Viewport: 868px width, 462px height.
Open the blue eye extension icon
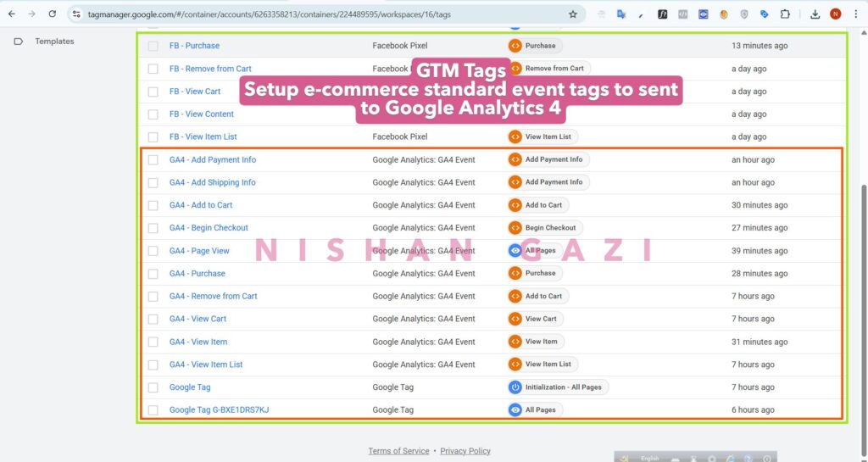tap(703, 14)
